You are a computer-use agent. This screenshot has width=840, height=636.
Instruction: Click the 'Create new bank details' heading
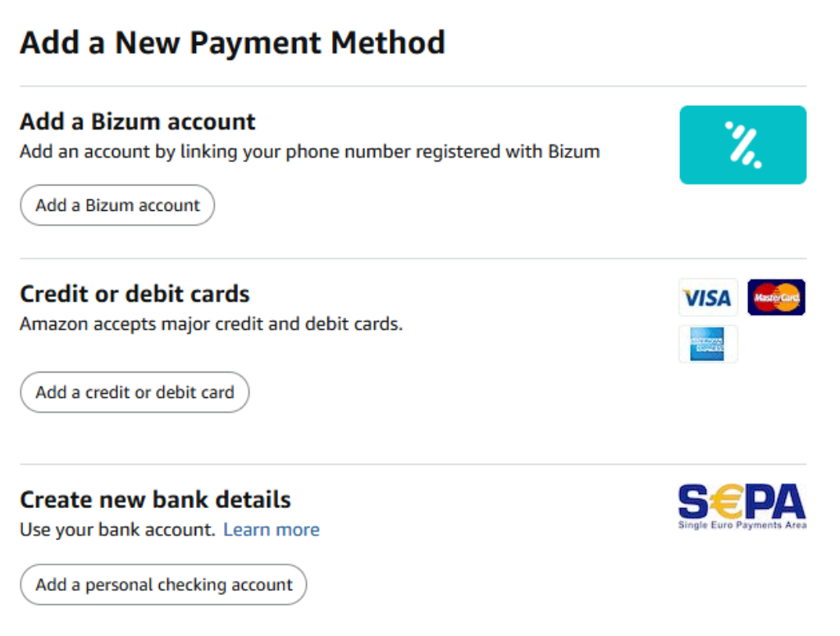coord(155,500)
